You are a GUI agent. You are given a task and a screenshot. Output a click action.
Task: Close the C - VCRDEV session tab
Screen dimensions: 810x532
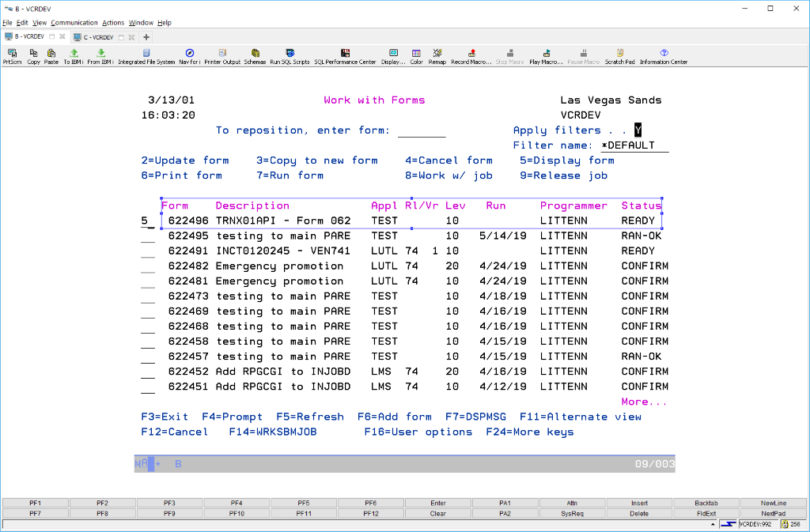click(x=132, y=37)
